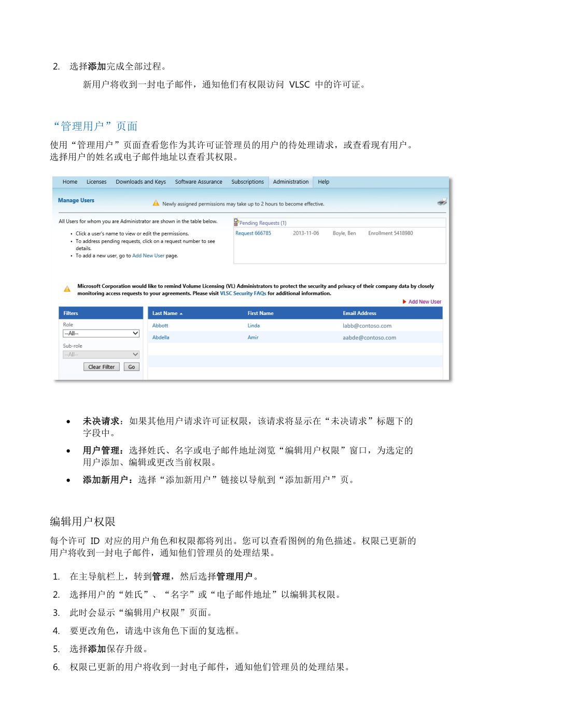Click the Email Address column header
Viewport: 562px width, 728px height.
tap(359, 313)
